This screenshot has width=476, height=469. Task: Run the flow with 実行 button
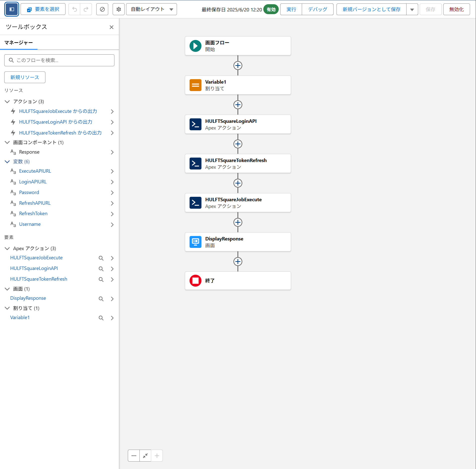click(291, 9)
